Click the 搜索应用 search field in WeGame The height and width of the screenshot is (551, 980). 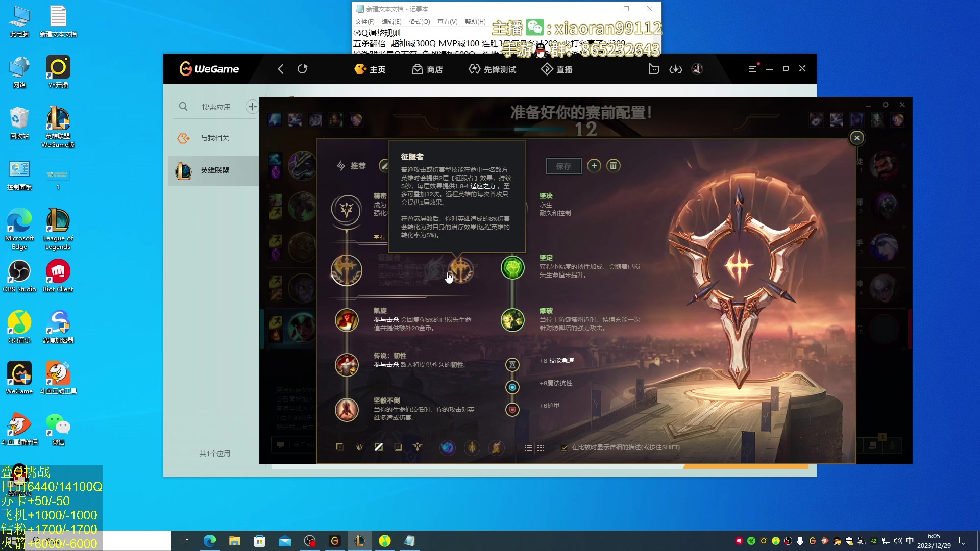(216, 107)
